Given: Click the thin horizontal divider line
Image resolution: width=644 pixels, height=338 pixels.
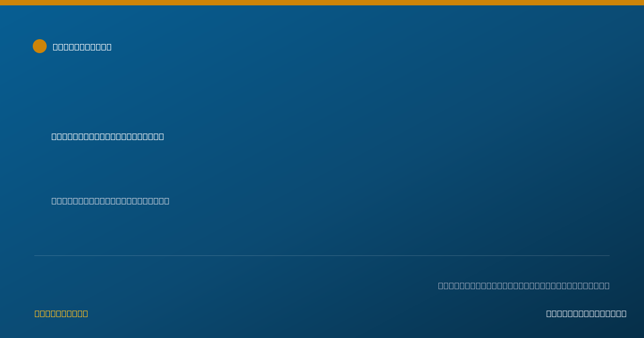Looking at the screenshot, I should click(x=322, y=255).
